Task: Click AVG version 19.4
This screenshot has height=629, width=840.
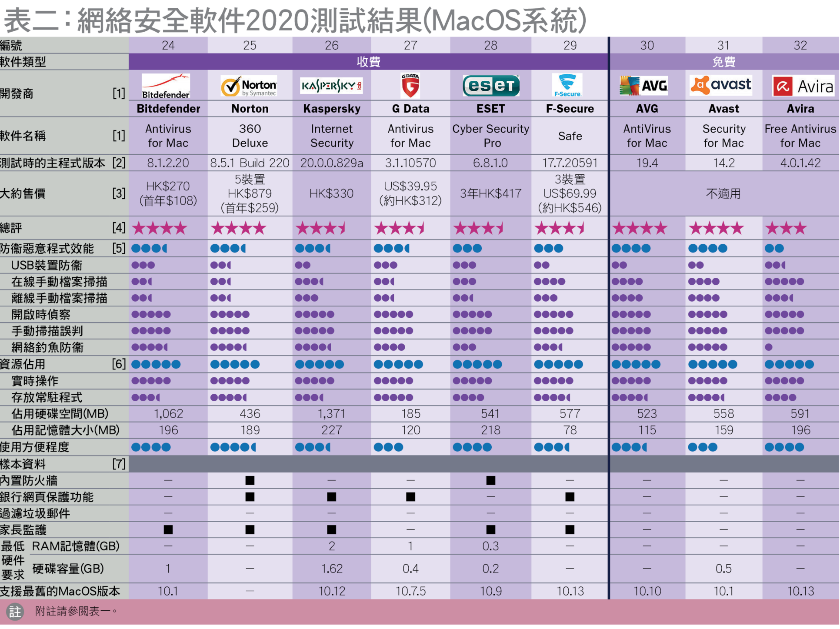Action: click(647, 163)
